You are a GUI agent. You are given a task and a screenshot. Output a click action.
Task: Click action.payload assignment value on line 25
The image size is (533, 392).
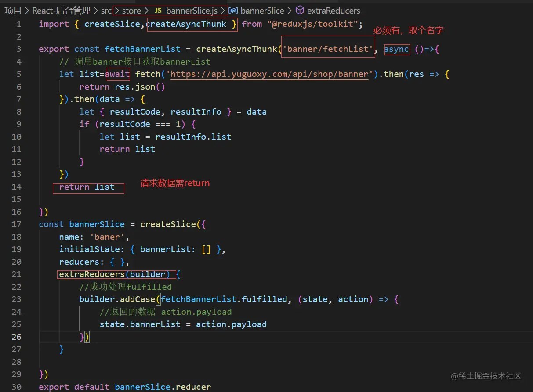pyautogui.click(x=231, y=324)
